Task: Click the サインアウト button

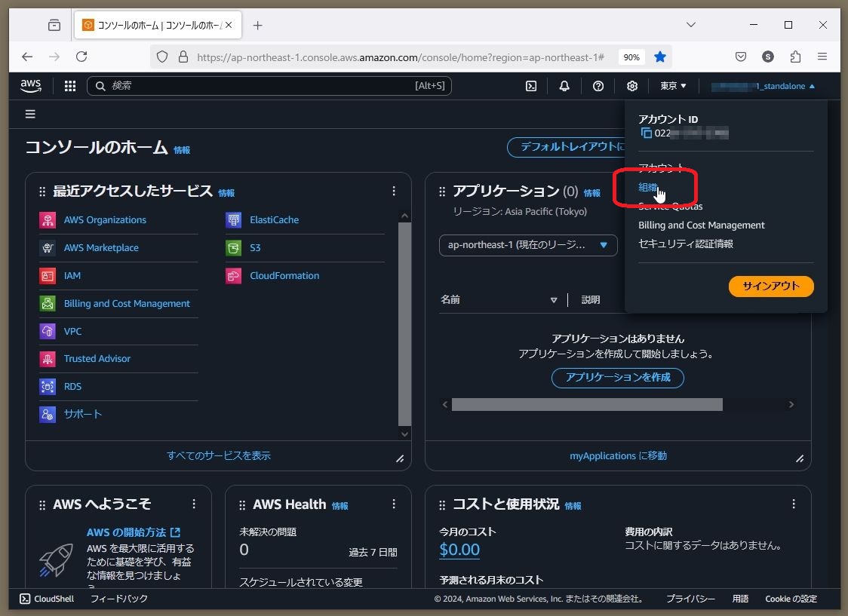Action: (x=770, y=287)
